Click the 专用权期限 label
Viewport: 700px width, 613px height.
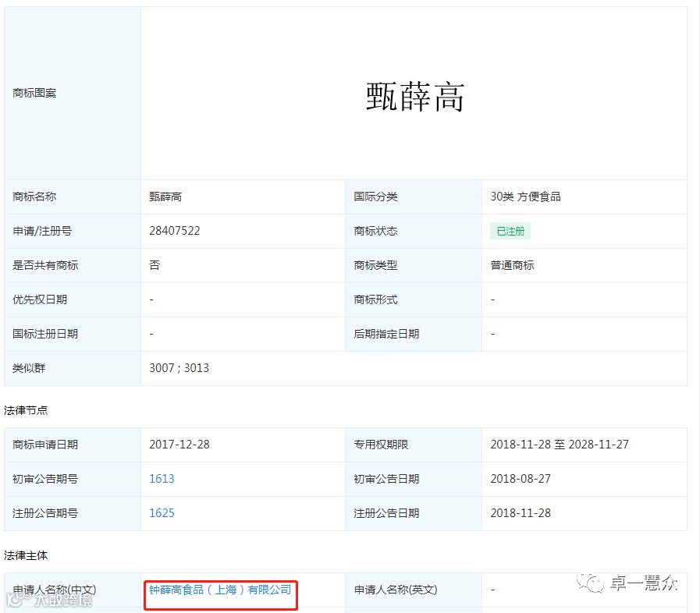click(x=381, y=445)
